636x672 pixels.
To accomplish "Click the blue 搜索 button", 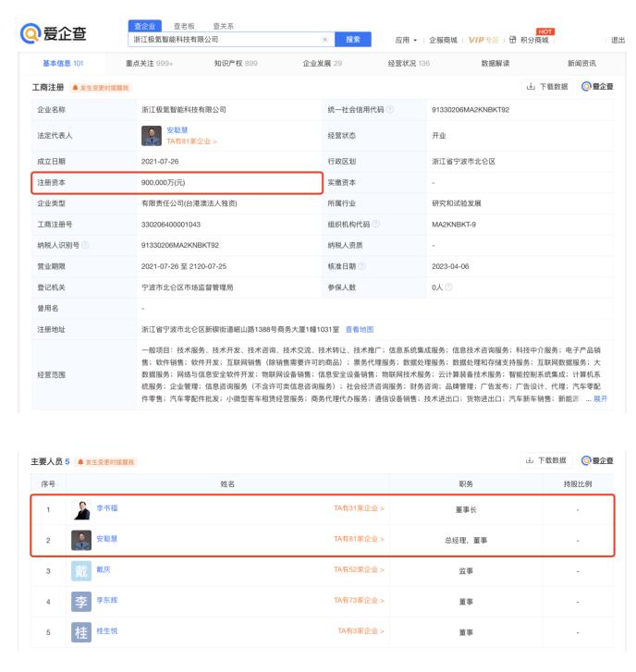I will 353,40.
